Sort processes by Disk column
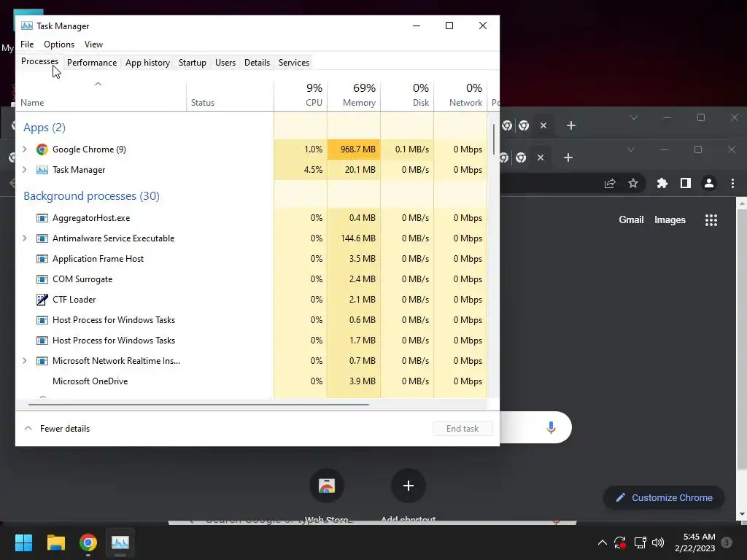This screenshot has width=747, height=560. click(407, 96)
